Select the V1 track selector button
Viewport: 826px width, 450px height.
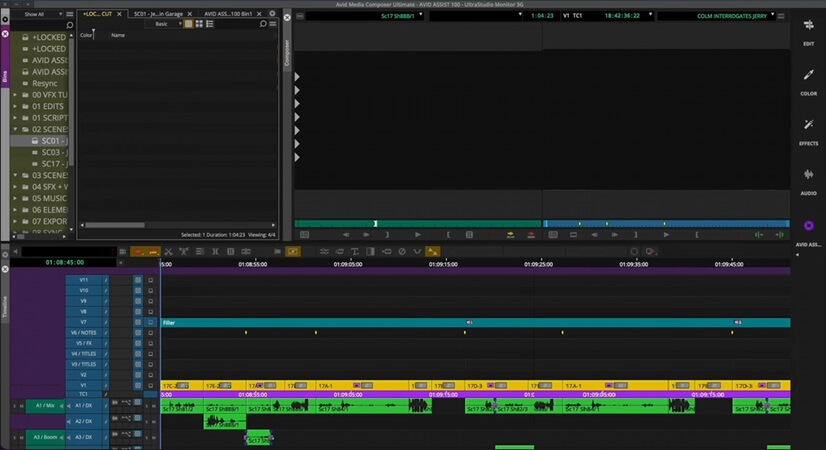point(83,385)
